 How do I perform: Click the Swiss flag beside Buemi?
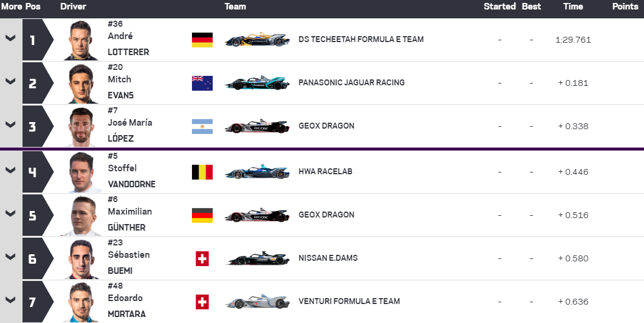pos(202,258)
